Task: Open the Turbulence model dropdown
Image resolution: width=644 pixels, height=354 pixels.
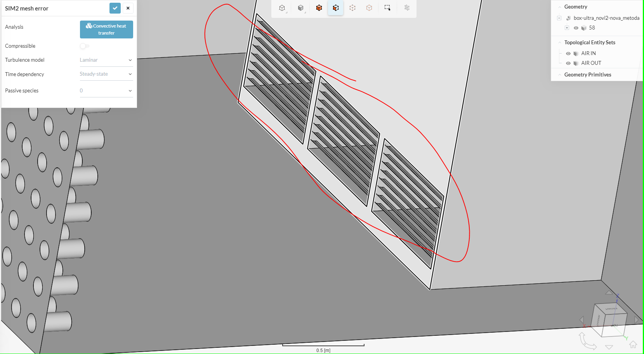Action: (106, 60)
